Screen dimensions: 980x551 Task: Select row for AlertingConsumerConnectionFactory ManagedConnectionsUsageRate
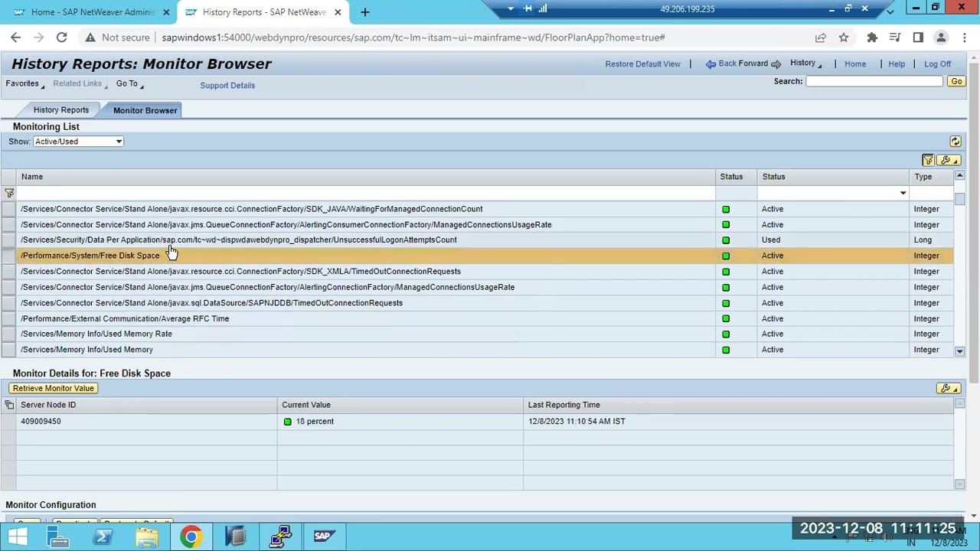click(8, 225)
